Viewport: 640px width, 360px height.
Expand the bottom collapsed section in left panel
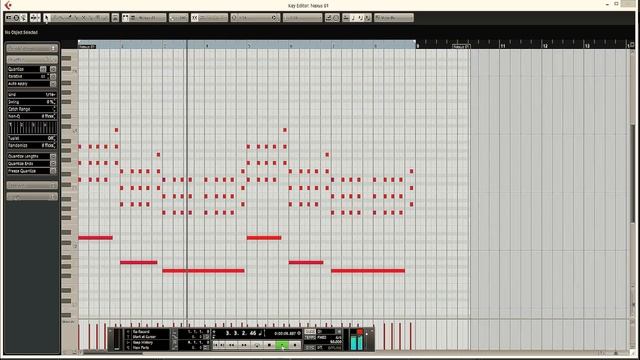(x=32, y=197)
